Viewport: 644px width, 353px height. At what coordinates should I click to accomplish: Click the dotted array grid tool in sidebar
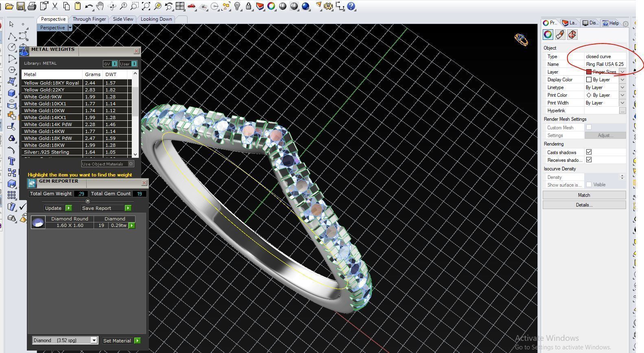click(11, 196)
